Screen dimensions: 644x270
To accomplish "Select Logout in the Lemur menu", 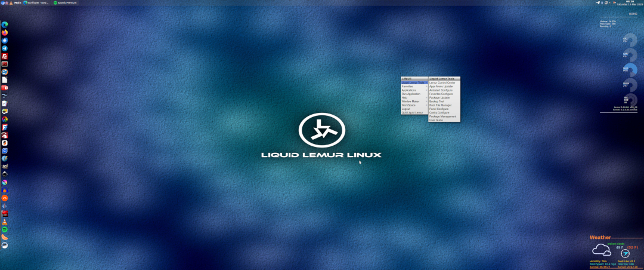I will pyautogui.click(x=414, y=109).
